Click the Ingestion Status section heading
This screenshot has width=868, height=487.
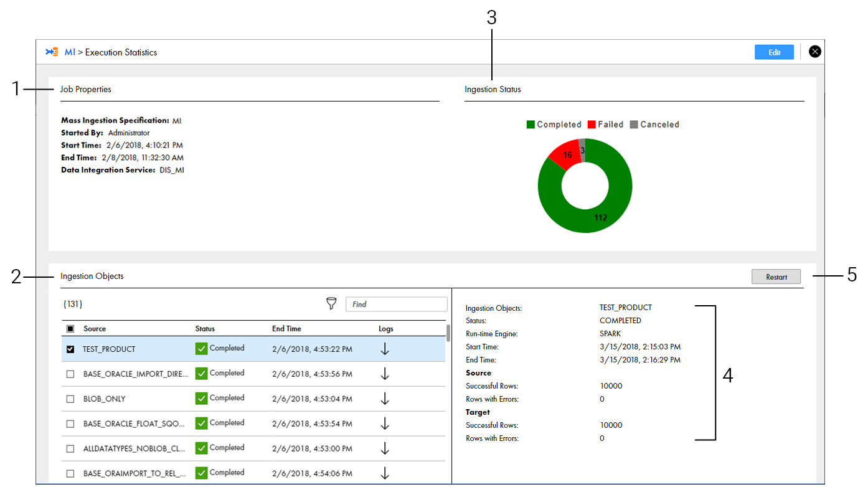coord(493,90)
